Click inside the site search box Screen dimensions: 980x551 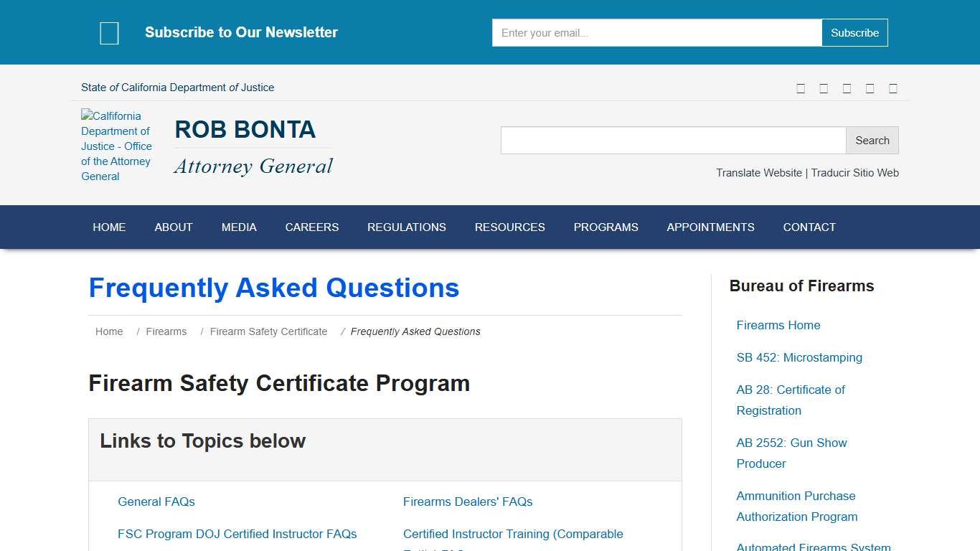672,140
